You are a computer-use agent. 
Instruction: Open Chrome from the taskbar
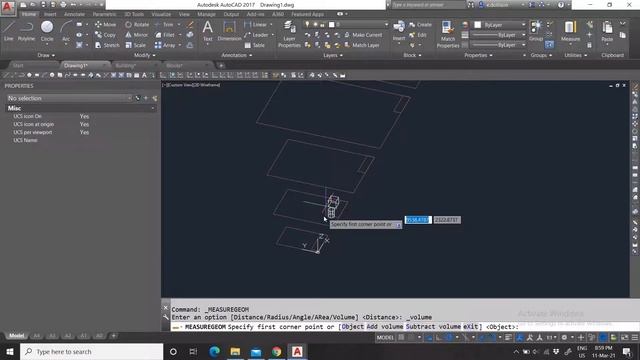277,351
